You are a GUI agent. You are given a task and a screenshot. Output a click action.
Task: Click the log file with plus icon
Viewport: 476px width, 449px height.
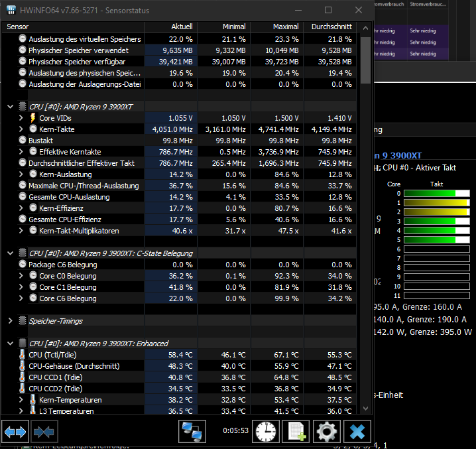pos(296,431)
